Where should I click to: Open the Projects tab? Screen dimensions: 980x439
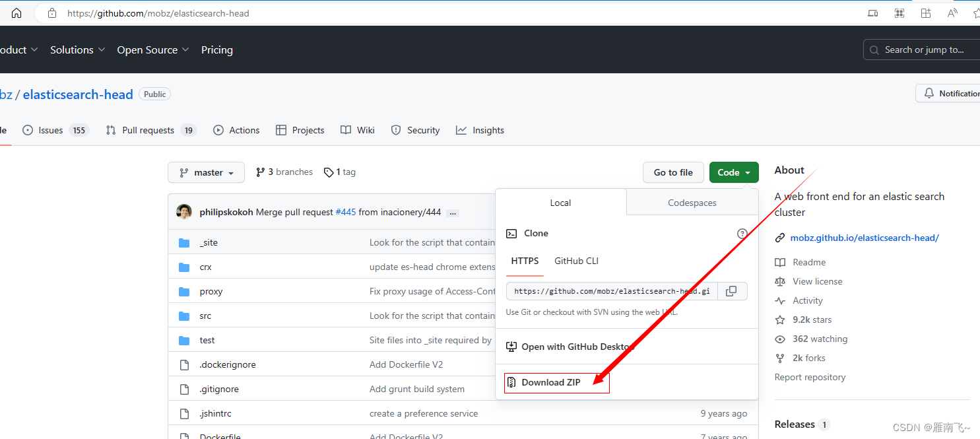300,130
